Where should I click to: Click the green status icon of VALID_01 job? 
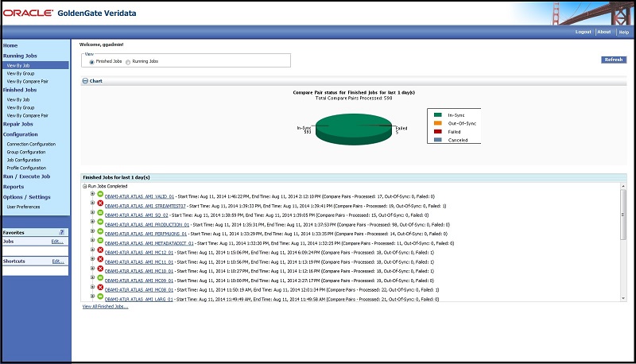[100, 194]
